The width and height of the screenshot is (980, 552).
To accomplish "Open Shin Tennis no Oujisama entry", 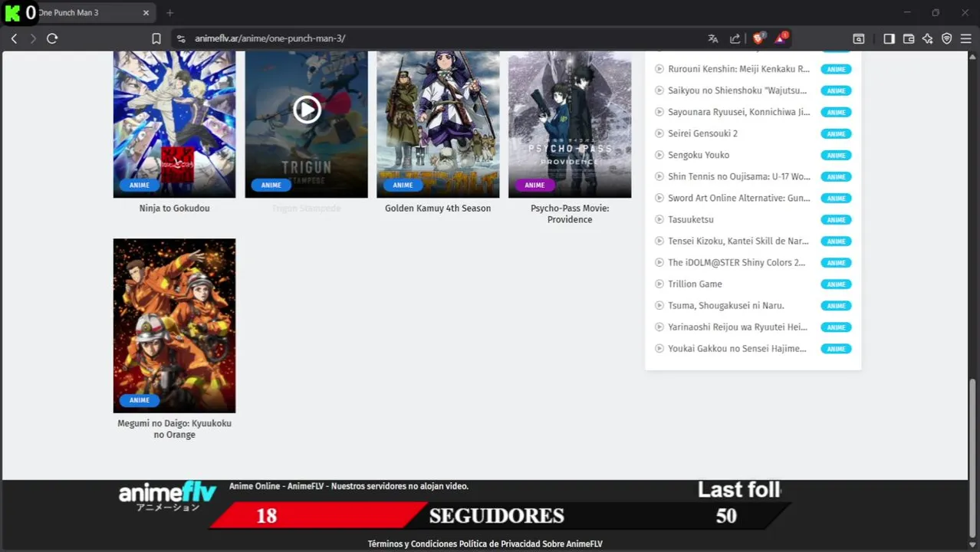I will (x=739, y=176).
